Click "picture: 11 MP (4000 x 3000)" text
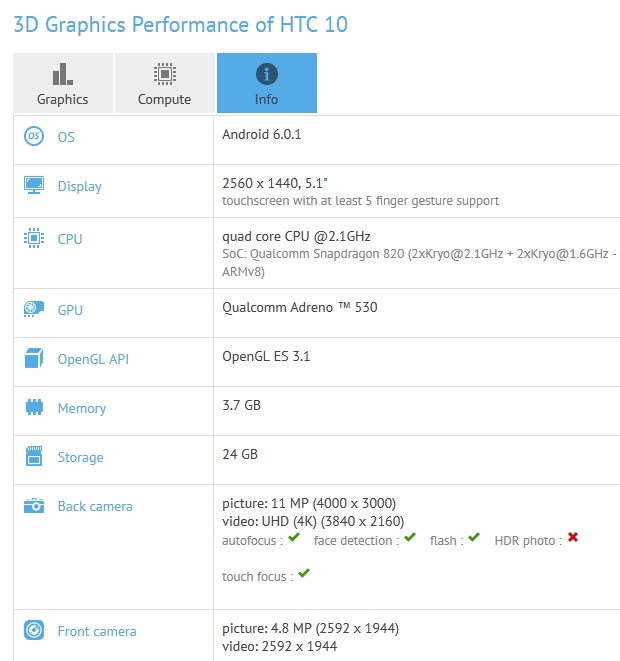620x661 pixels. point(309,503)
